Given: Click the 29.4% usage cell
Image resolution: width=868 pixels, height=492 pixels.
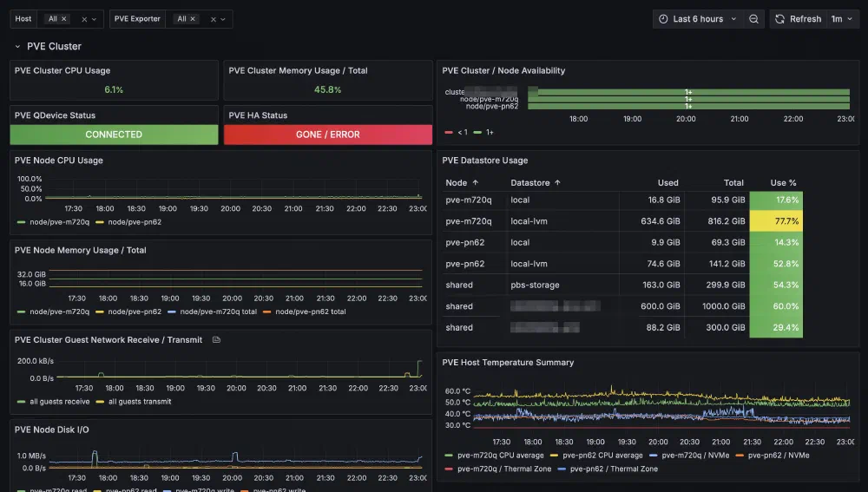Looking at the screenshot, I should (x=776, y=328).
